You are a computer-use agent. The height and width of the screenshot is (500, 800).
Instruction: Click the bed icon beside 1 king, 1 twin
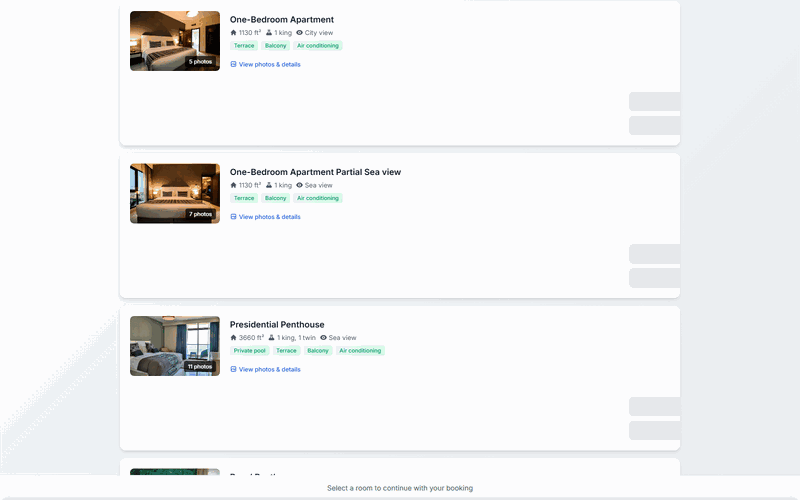[x=271, y=338]
